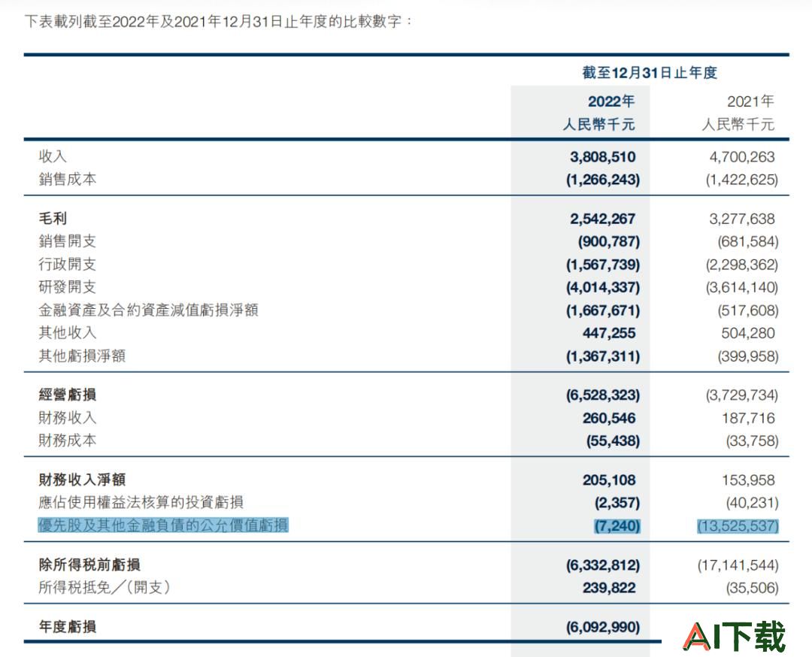812x657 pixels.
Task: Click the 2021 gross profit 3,277,638
Action: (x=741, y=219)
